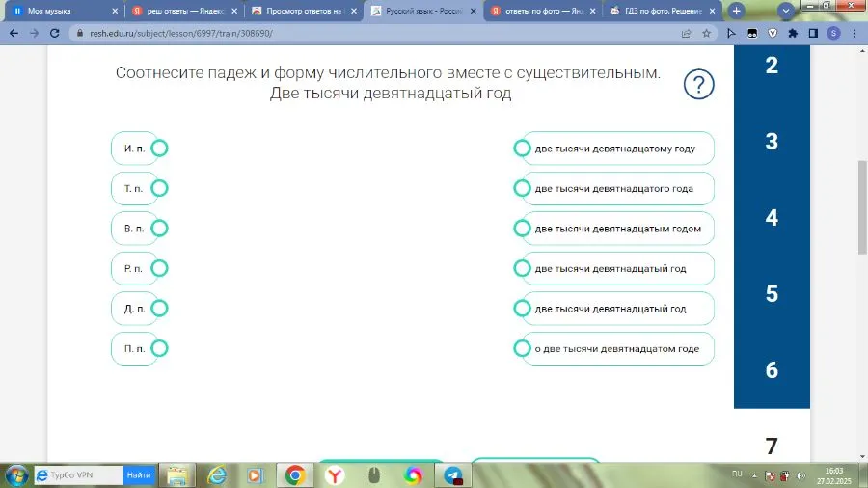
Task: Open the Chrome three-dot menu
Action: click(854, 33)
